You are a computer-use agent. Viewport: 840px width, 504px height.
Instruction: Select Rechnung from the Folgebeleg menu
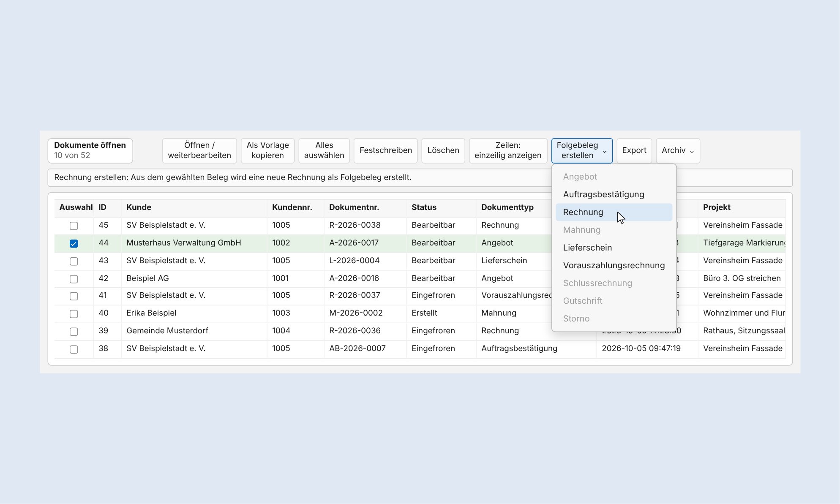pos(614,212)
